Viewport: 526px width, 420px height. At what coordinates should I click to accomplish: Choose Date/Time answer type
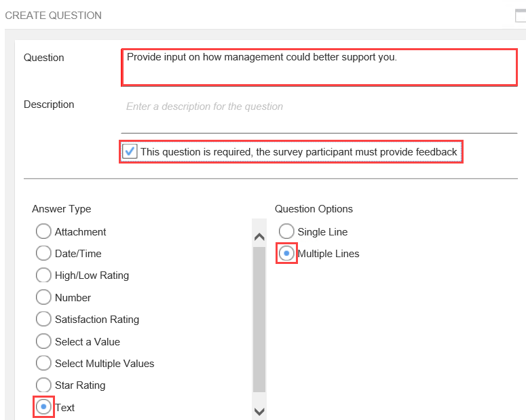43,253
